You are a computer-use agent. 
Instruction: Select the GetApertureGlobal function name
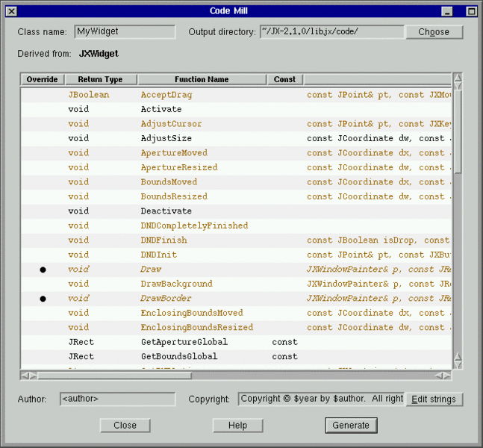pos(184,342)
